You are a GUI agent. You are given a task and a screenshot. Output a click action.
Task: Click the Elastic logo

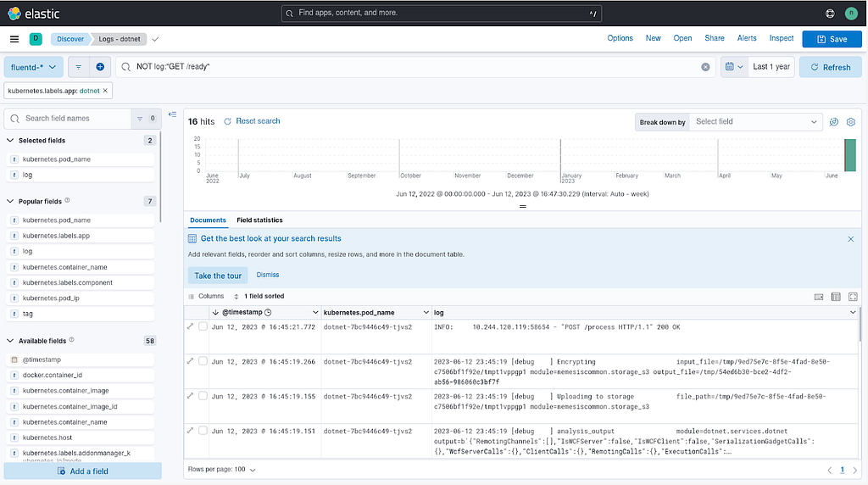tap(33, 14)
